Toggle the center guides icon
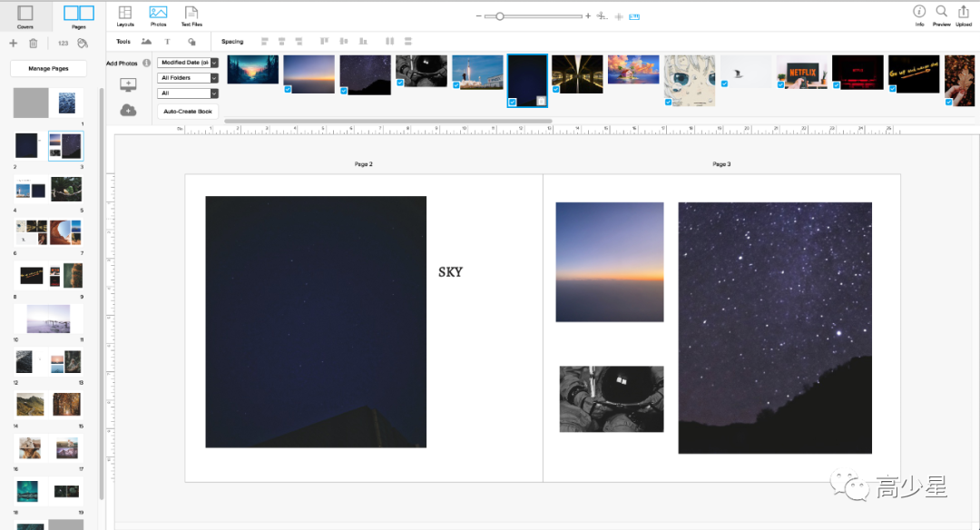 point(619,16)
